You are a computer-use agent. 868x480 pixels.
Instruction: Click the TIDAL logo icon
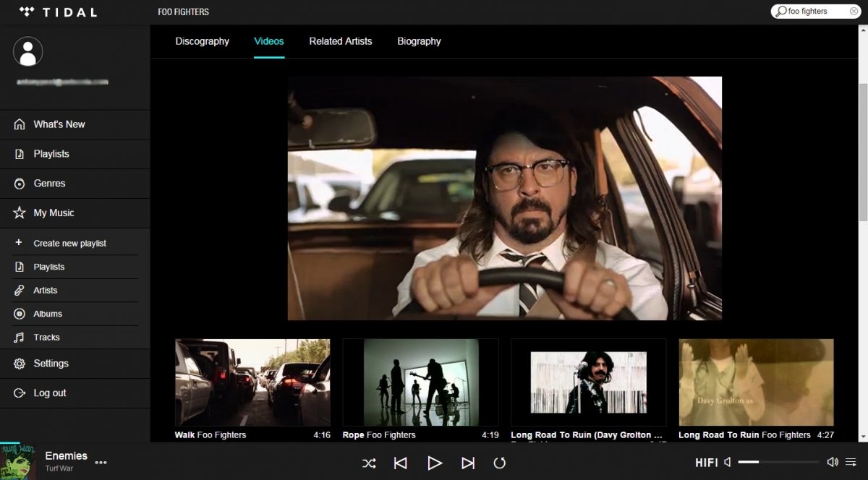coord(27,12)
